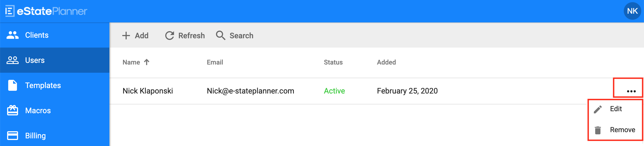
Task: Select the Users sidebar item
Action: (x=55, y=60)
